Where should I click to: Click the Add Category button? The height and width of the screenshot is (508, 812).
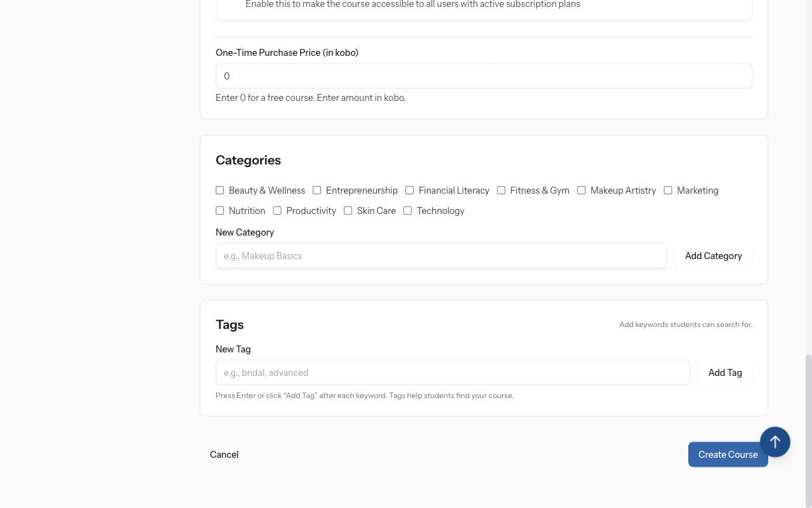pos(713,256)
